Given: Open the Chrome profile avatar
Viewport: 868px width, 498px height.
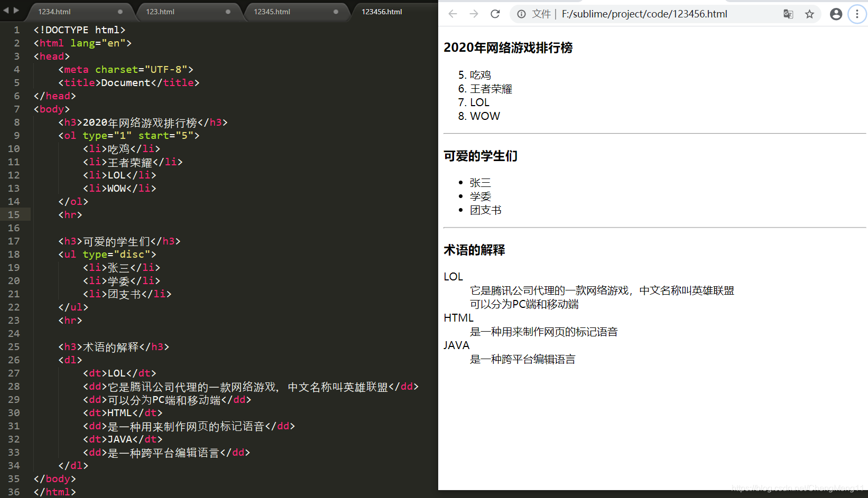Looking at the screenshot, I should click(836, 14).
